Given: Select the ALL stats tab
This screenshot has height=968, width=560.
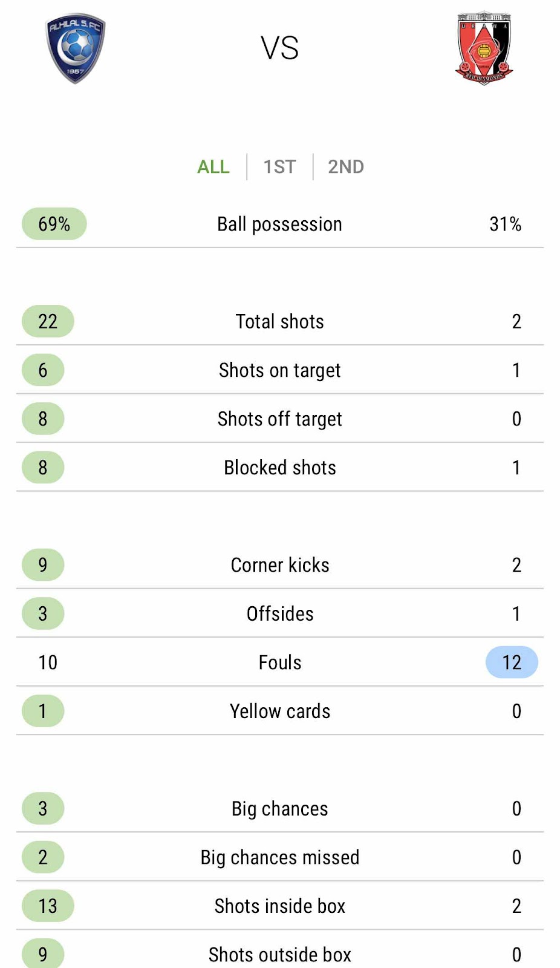Looking at the screenshot, I should point(213,167).
